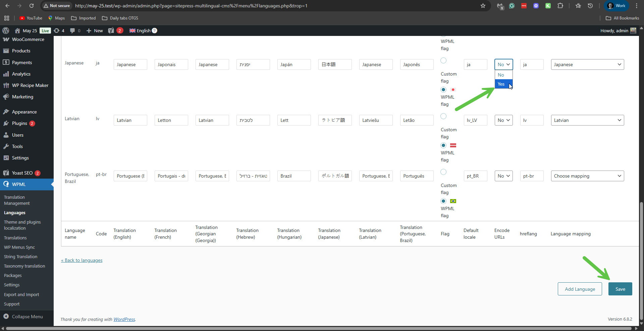The width and height of the screenshot is (644, 331).
Task: Select Custom flag radio for Japanese
Action: pyautogui.click(x=443, y=60)
